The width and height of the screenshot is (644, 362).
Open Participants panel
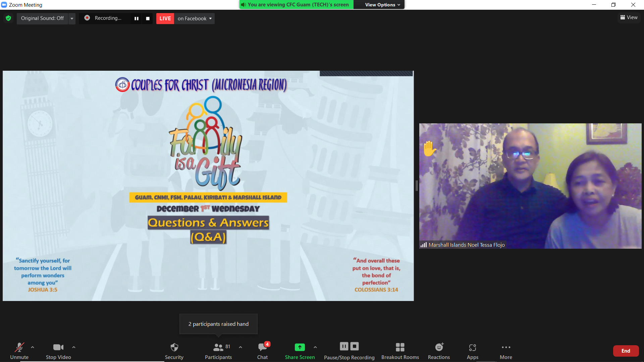click(x=218, y=351)
